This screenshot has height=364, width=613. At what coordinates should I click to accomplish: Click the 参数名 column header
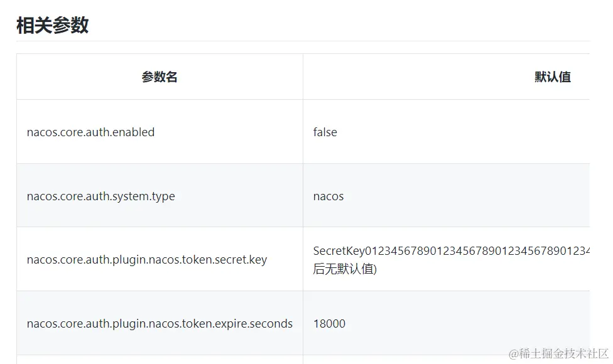(160, 77)
